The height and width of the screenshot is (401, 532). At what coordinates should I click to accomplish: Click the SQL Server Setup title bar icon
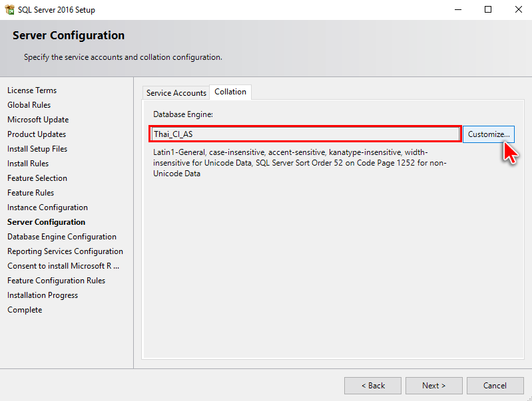click(9, 9)
